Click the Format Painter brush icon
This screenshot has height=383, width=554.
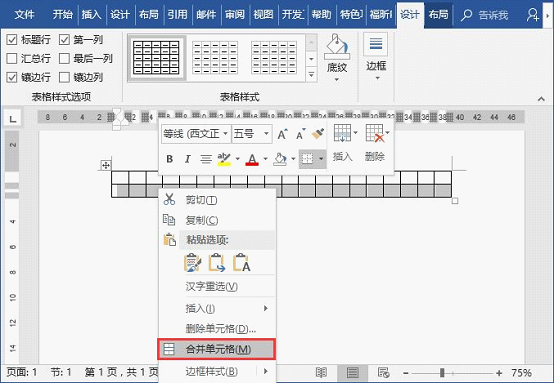[318, 134]
